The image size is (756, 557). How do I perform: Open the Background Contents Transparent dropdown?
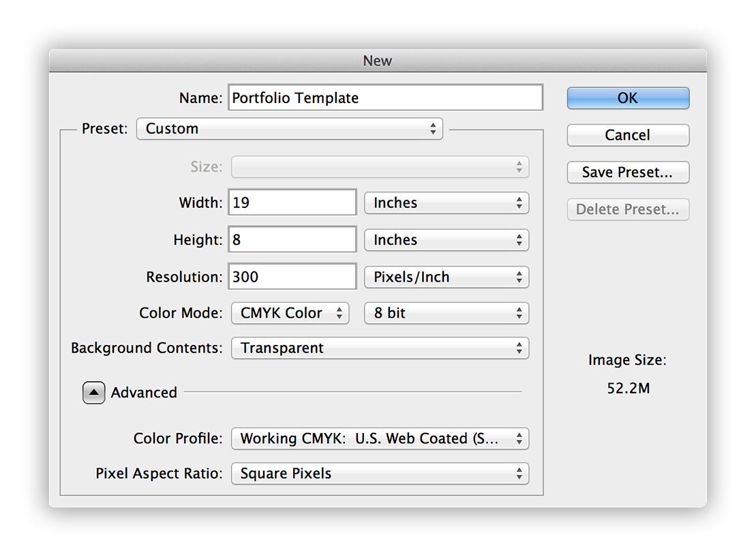point(380,348)
